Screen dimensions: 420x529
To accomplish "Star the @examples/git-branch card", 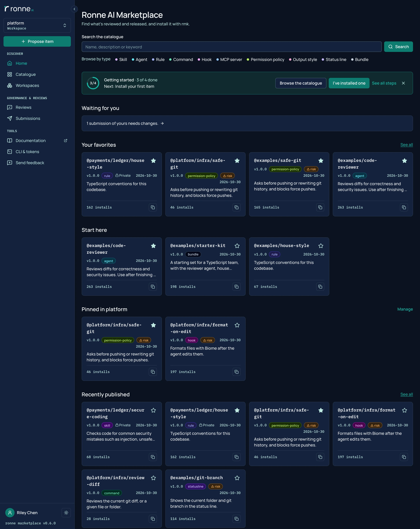I will click(237, 478).
